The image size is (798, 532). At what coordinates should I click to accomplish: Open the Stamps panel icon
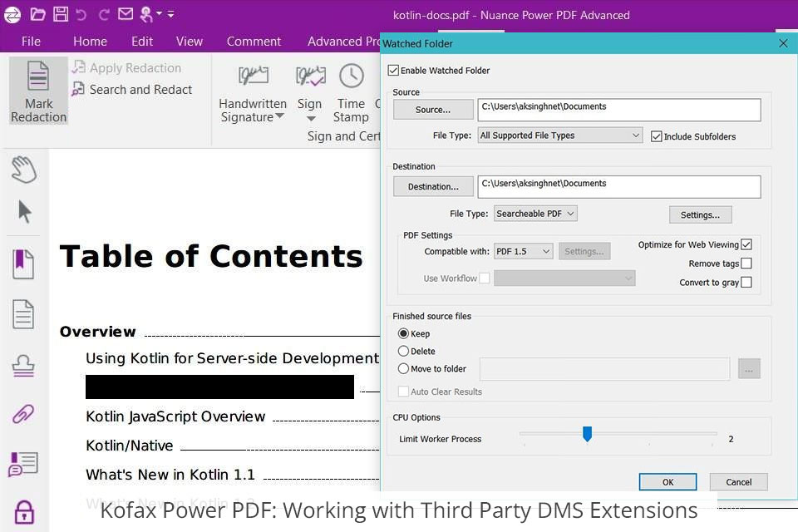point(23,366)
